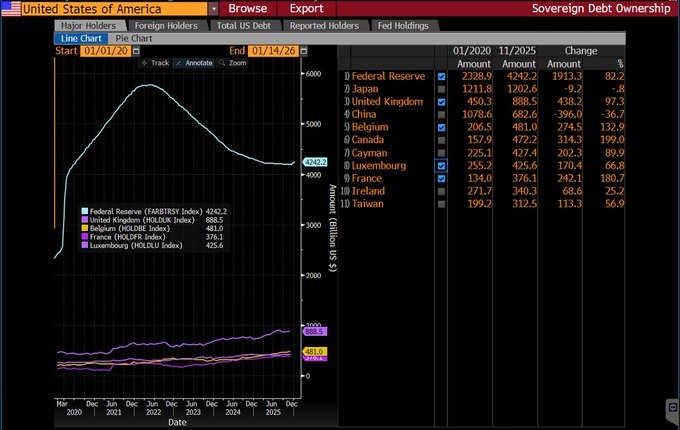Untick the Luxembourg checkbox
Viewport: 680px width, 430px height.
pos(442,166)
